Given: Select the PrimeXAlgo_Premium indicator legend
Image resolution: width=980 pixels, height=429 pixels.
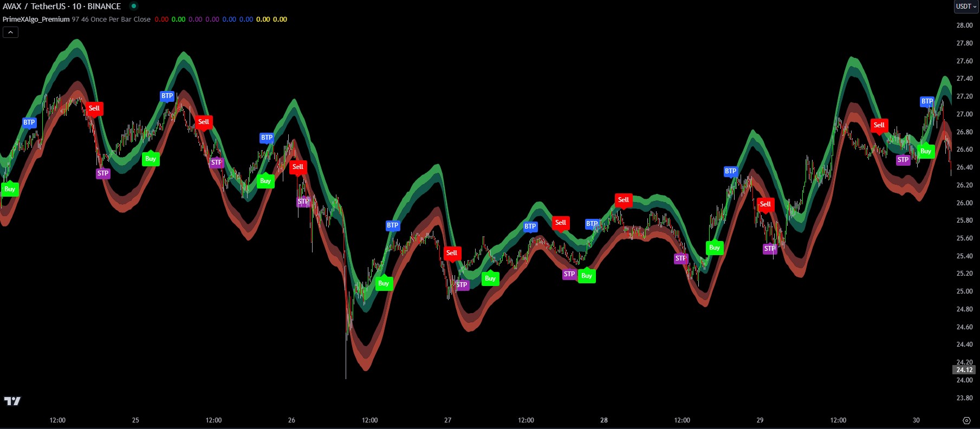Looking at the screenshot, I should [x=36, y=19].
